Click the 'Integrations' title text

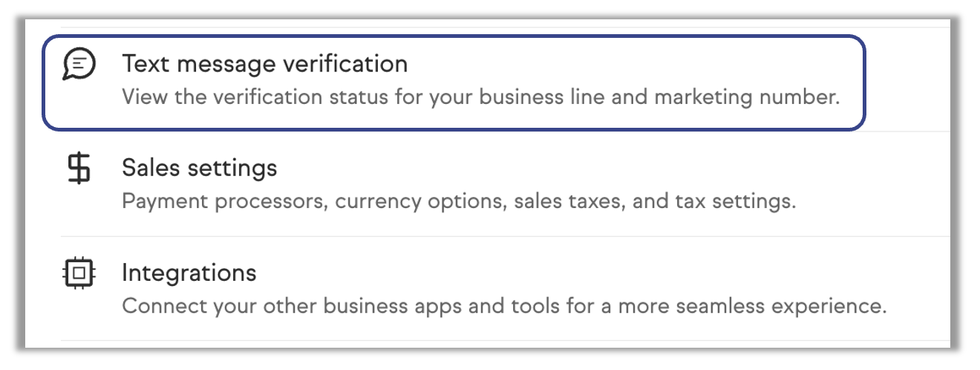coord(189,273)
